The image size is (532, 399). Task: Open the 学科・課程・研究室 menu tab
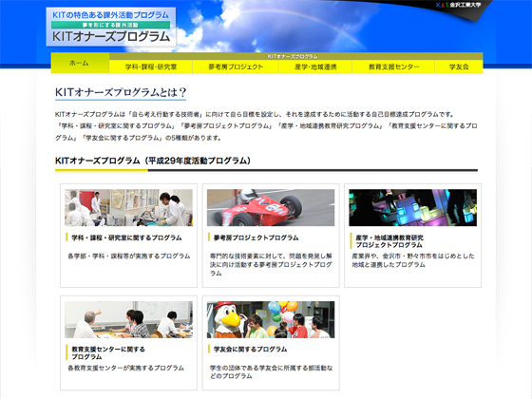point(151,66)
